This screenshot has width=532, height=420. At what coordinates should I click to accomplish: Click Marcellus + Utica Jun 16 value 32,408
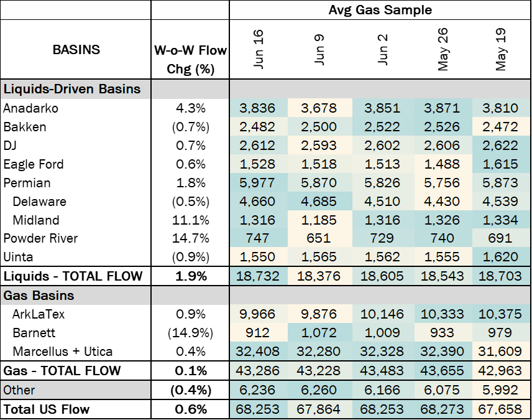[x=257, y=352]
